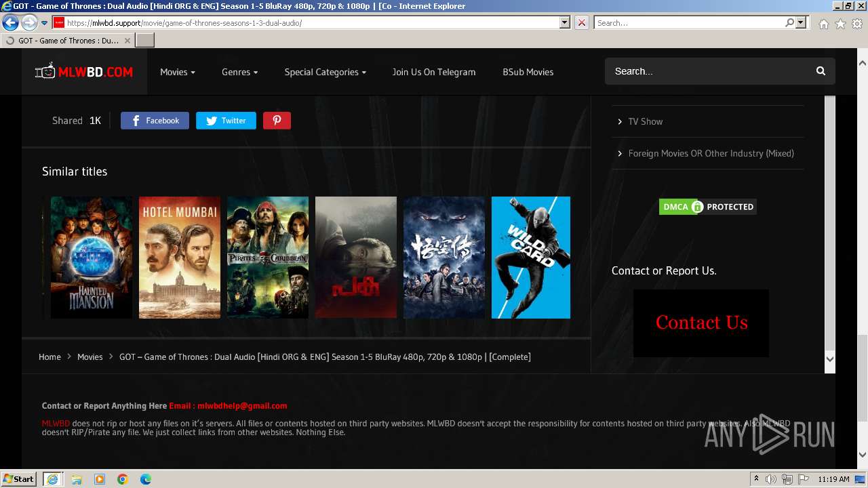Open the Special Categories menu
The image size is (868, 488).
(325, 72)
